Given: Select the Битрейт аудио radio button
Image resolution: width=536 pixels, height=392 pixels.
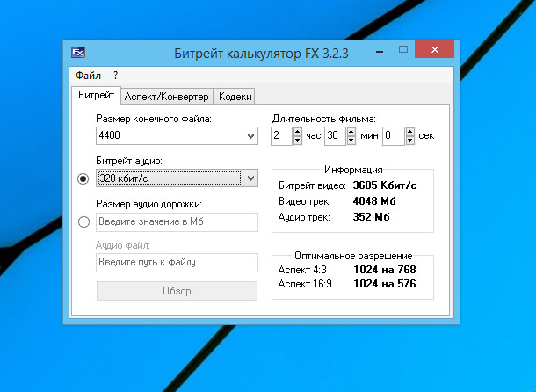Looking at the screenshot, I should 83,178.
